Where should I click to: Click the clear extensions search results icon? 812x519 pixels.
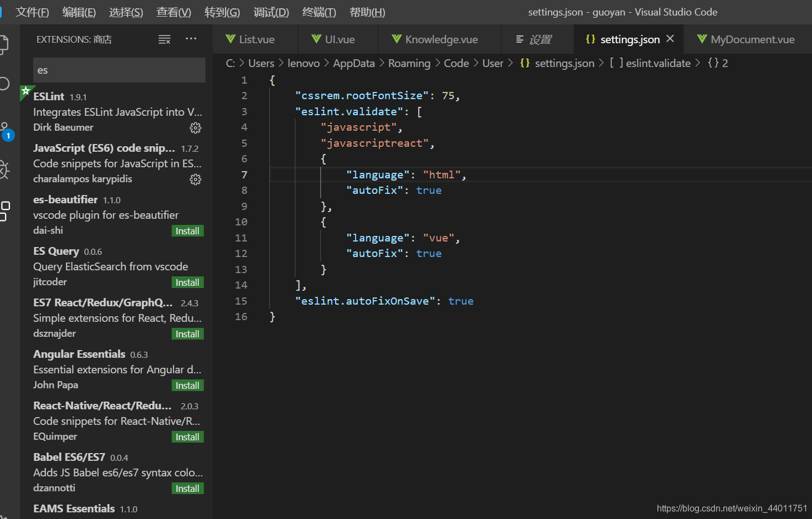pyautogui.click(x=165, y=39)
